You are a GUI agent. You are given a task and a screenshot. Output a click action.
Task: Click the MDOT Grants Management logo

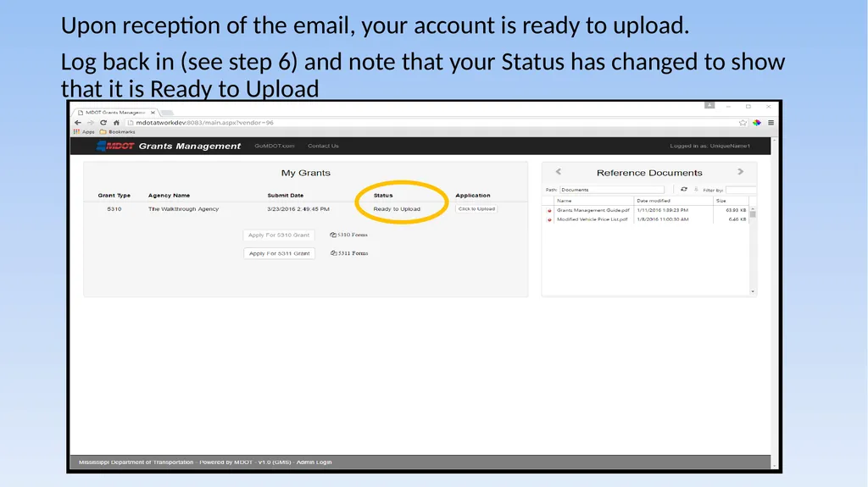169,146
